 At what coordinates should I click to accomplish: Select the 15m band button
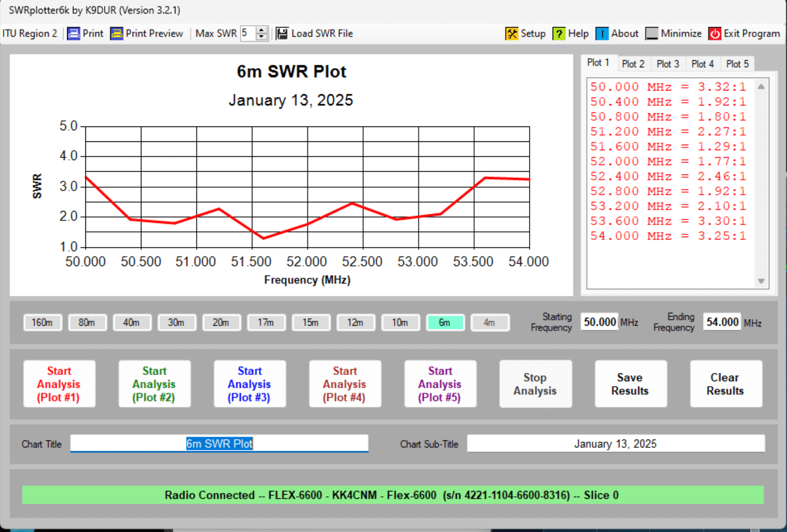pyautogui.click(x=311, y=322)
